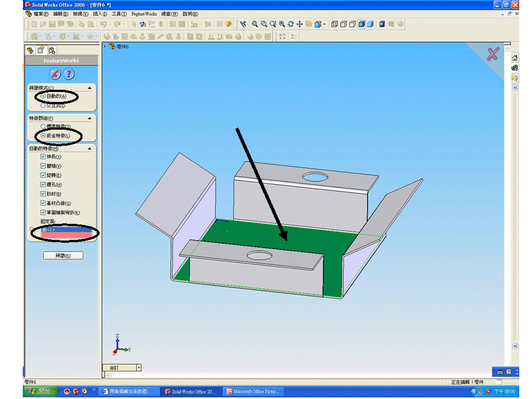532x399 pixels.
Task: Select 面<1> in fixed face list
Action: pyautogui.click(x=66, y=229)
